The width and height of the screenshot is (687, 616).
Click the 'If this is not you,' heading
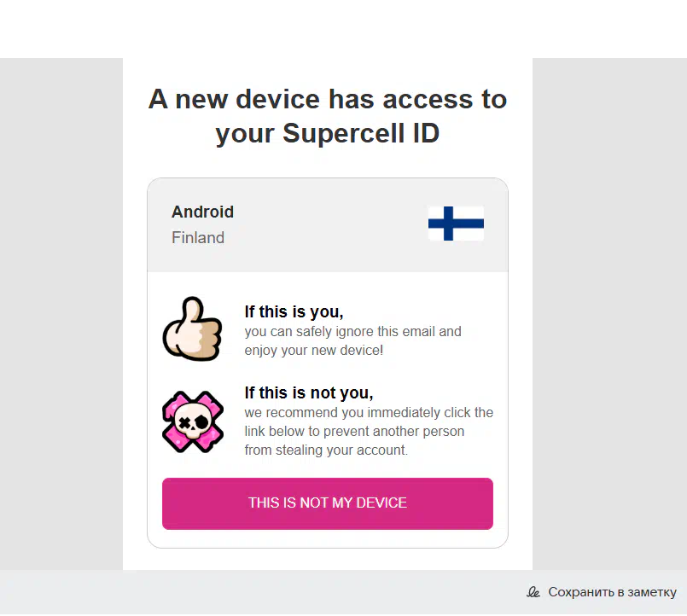coord(309,393)
